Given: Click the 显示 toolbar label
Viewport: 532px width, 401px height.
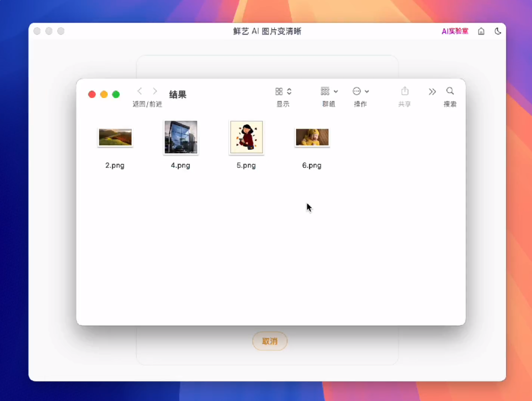Looking at the screenshot, I should (x=283, y=104).
